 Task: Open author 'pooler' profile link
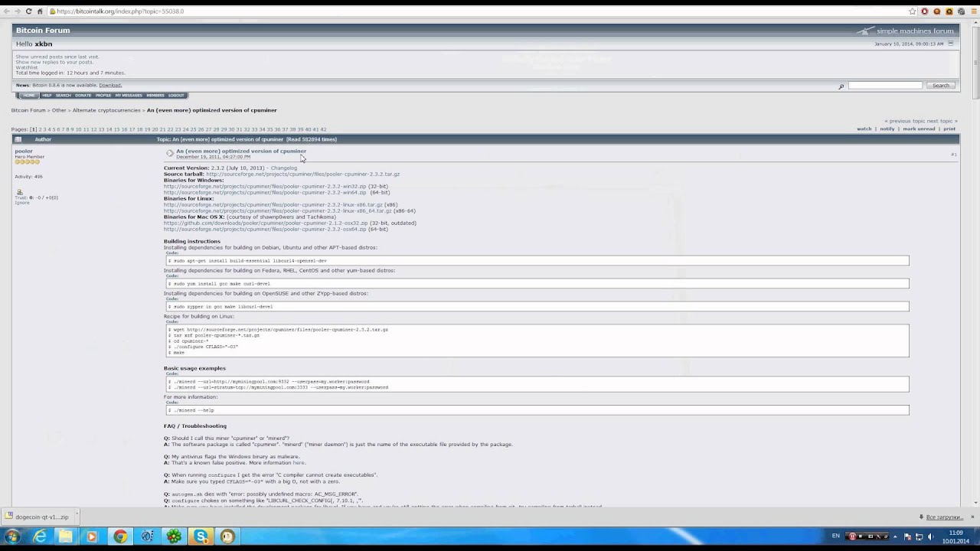click(24, 151)
